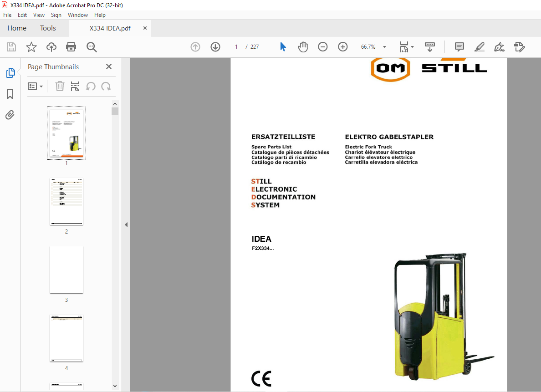
Task: Click the 'Electric Fork Truck' text
Action: [368, 147]
